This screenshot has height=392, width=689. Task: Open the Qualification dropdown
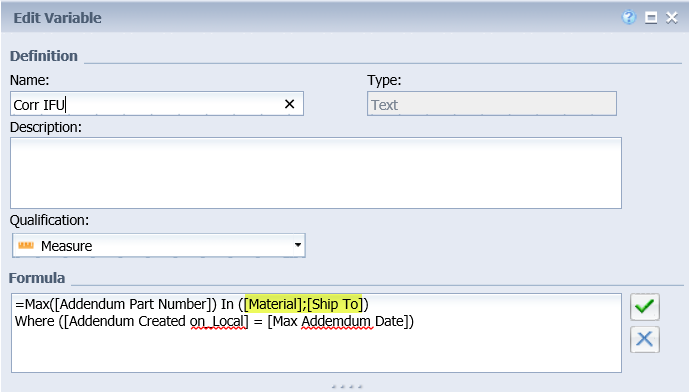pyautogui.click(x=297, y=245)
